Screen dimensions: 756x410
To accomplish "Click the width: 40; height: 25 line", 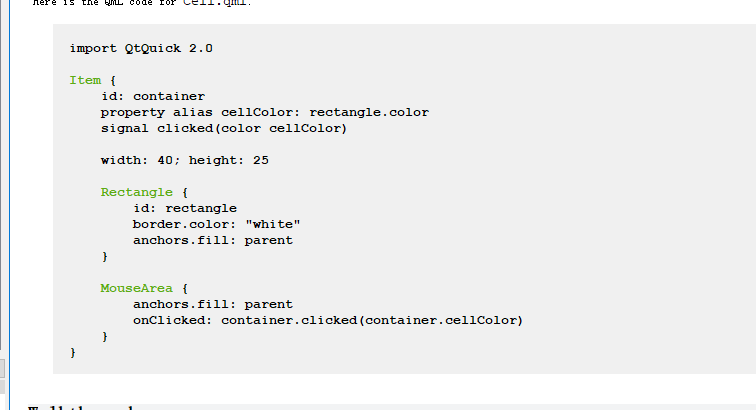I will click(185, 160).
